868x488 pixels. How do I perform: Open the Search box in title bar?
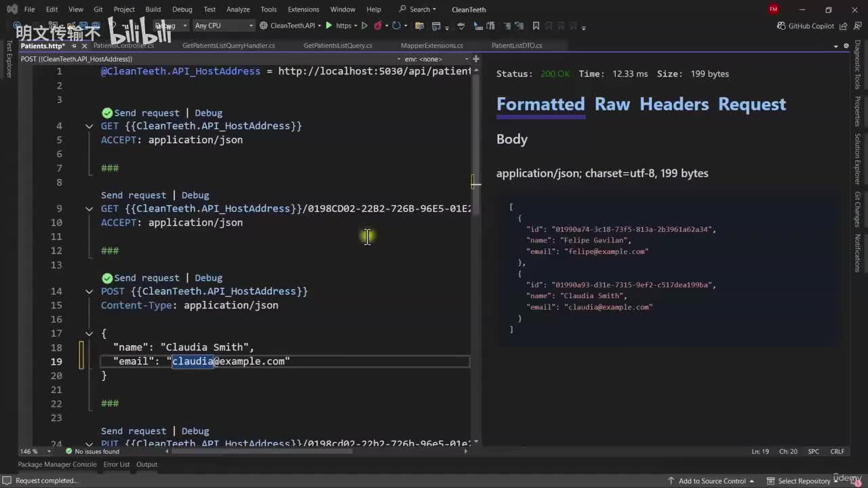coord(418,9)
